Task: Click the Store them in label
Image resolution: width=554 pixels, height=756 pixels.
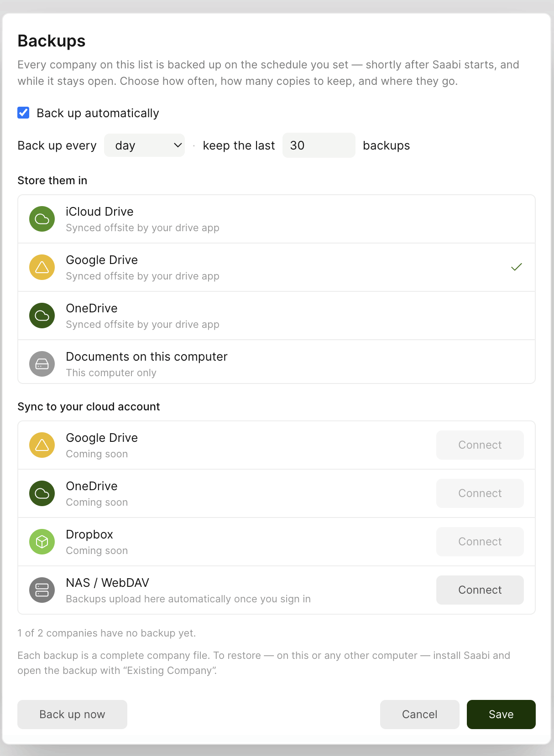Action: point(52,181)
